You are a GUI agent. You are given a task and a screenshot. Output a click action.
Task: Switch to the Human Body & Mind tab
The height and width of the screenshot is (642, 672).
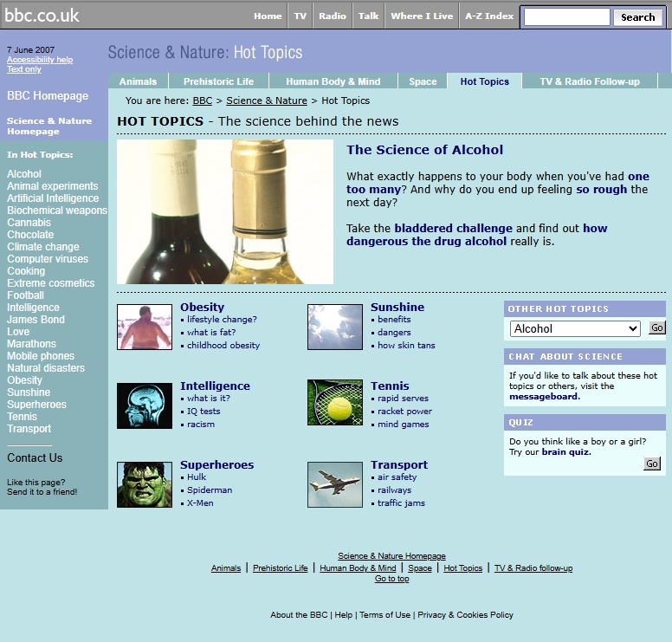(x=333, y=81)
